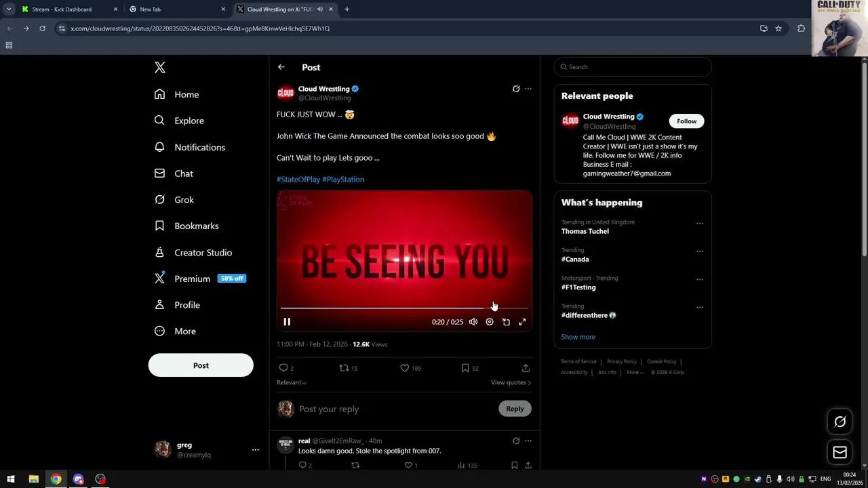Pause the playing video
The height and width of the screenshot is (488, 868).
coord(287,322)
